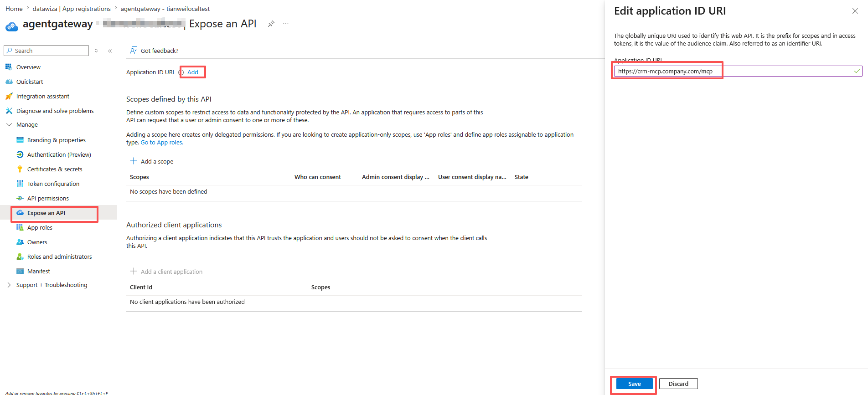Click the Save button

click(x=634, y=384)
